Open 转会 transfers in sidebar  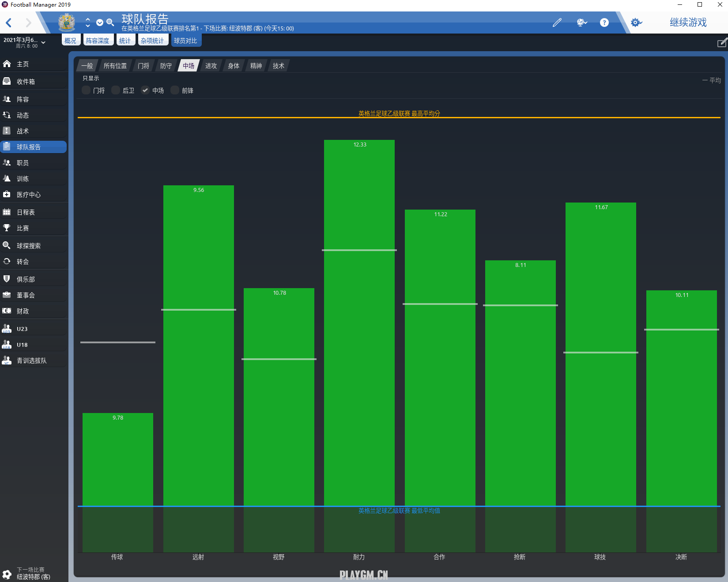(x=34, y=262)
